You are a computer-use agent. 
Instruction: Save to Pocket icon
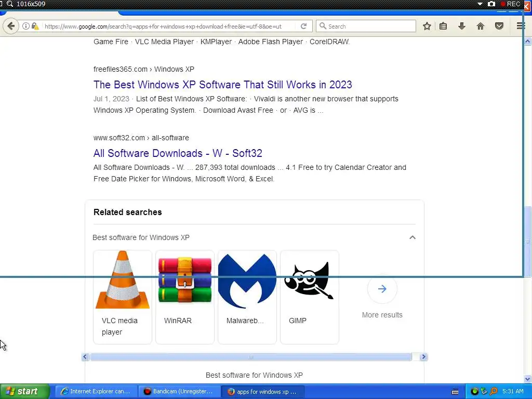[x=499, y=26]
